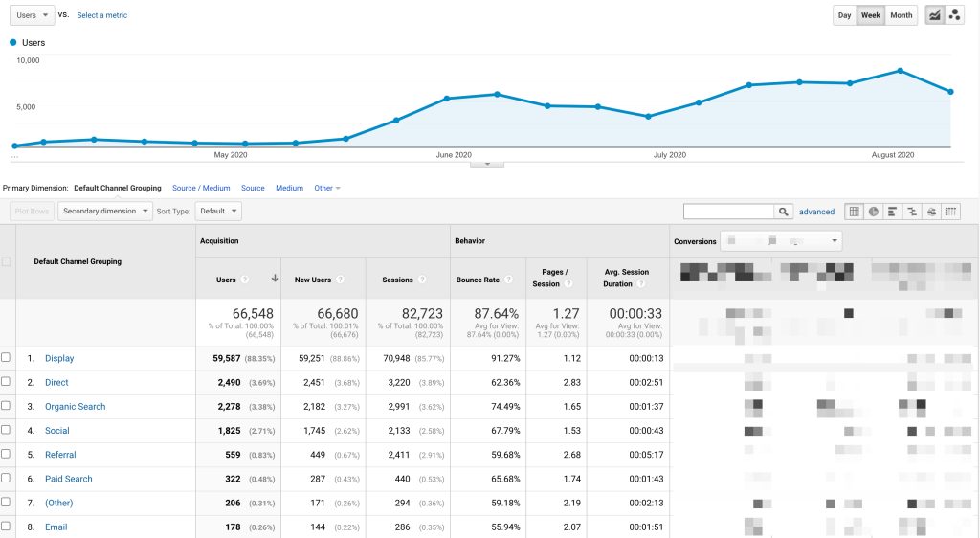Screen dimensions: 980x538
Task: Select Source primary dimension
Action: pyautogui.click(x=253, y=188)
